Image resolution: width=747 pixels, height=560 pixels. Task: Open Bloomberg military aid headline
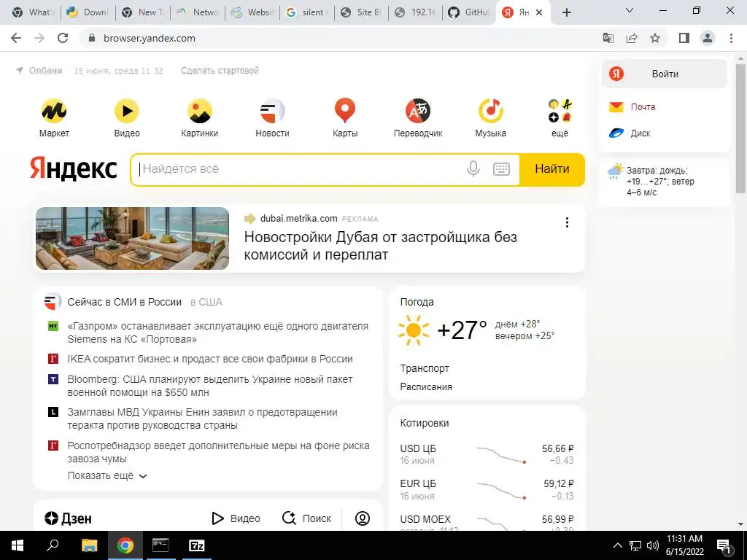(x=210, y=386)
